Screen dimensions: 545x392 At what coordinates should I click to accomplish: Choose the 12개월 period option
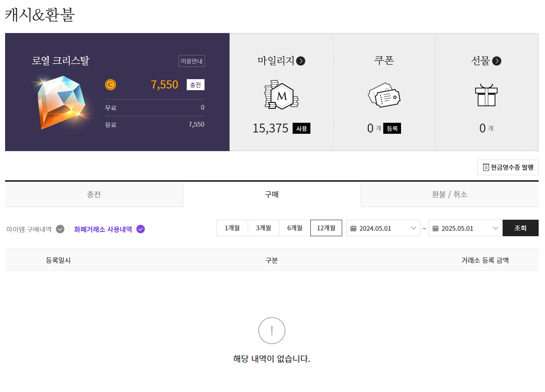(x=326, y=228)
